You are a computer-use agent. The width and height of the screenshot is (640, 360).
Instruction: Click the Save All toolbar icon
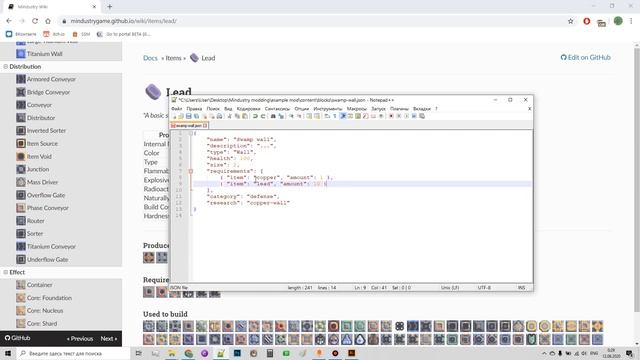[x=196, y=116]
